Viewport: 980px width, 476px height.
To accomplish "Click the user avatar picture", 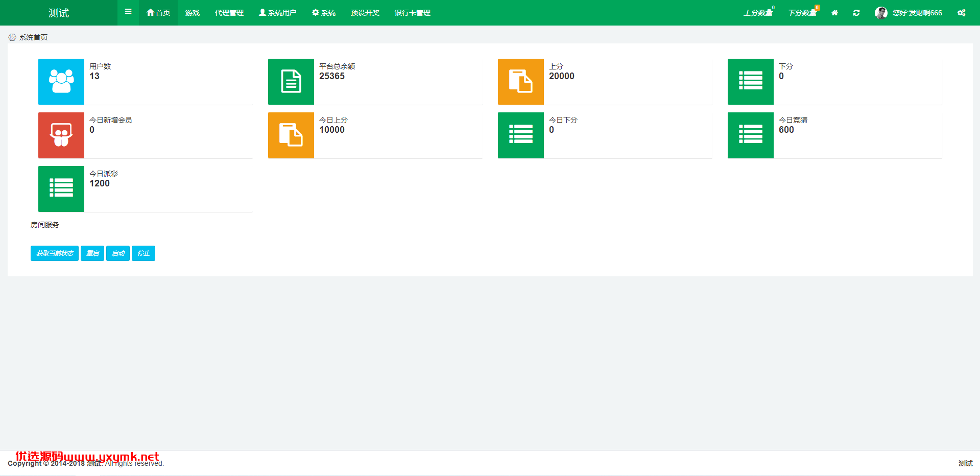I will [881, 13].
